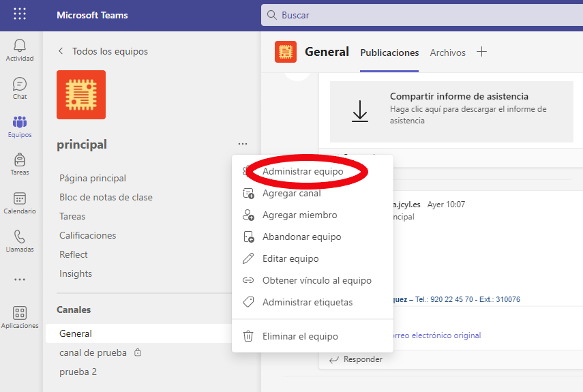Click the Eliminar el equipo trash icon
The width and height of the screenshot is (583, 392).
click(x=248, y=336)
